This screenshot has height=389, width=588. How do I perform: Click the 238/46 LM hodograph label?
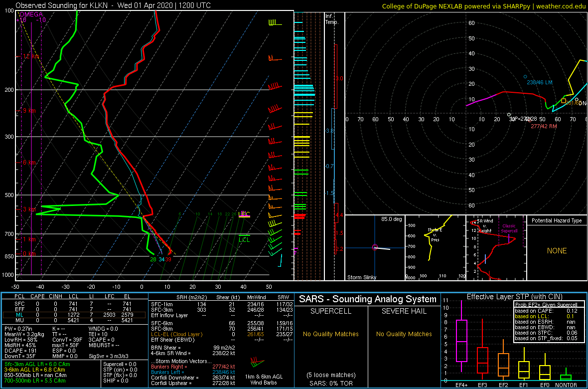539,82
